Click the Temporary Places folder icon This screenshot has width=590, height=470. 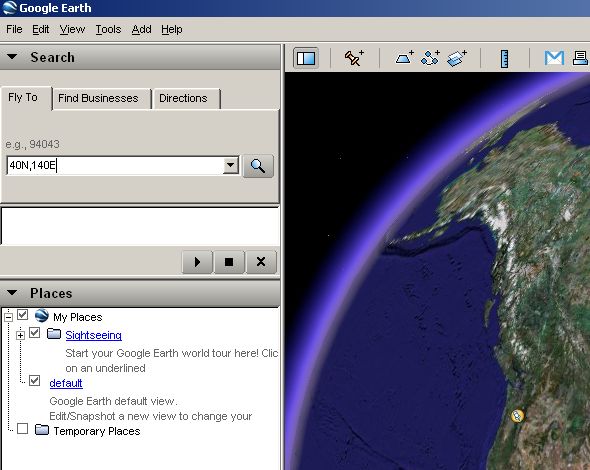pos(42,429)
